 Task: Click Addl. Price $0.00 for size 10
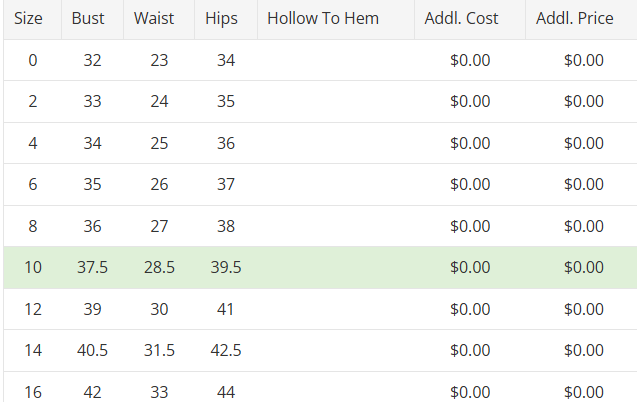pos(583,268)
